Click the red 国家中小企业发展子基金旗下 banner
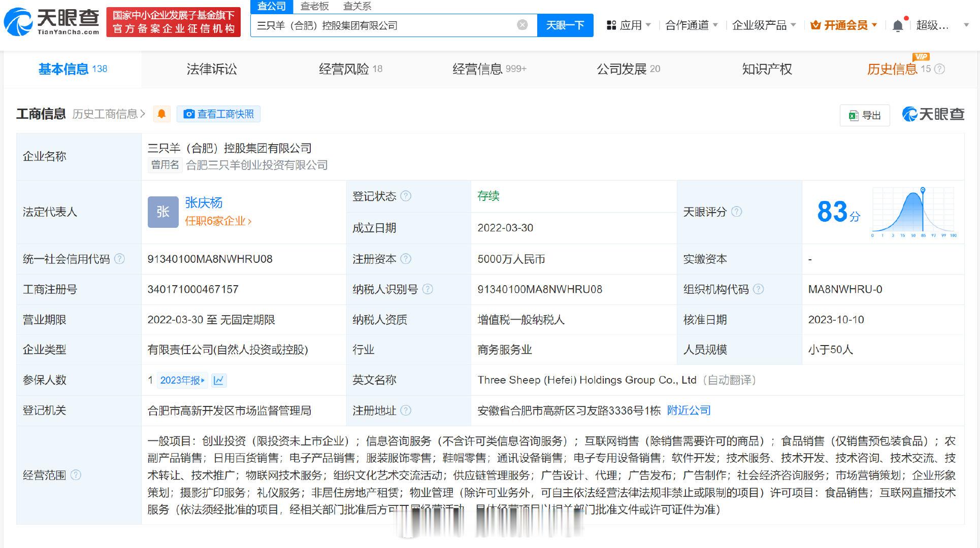The height and width of the screenshot is (548, 980). coord(174,22)
